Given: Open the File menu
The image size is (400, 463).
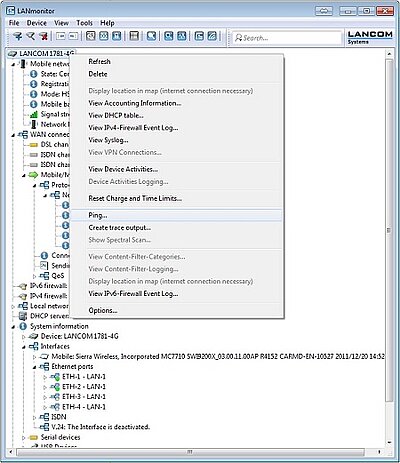Looking at the screenshot, I should [14, 23].
